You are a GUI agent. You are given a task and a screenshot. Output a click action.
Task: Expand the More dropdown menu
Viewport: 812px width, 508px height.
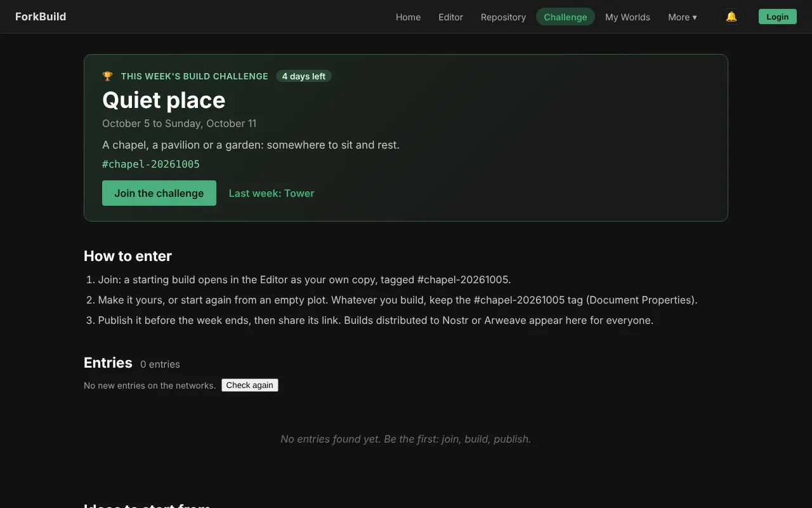tap(682, 17)
